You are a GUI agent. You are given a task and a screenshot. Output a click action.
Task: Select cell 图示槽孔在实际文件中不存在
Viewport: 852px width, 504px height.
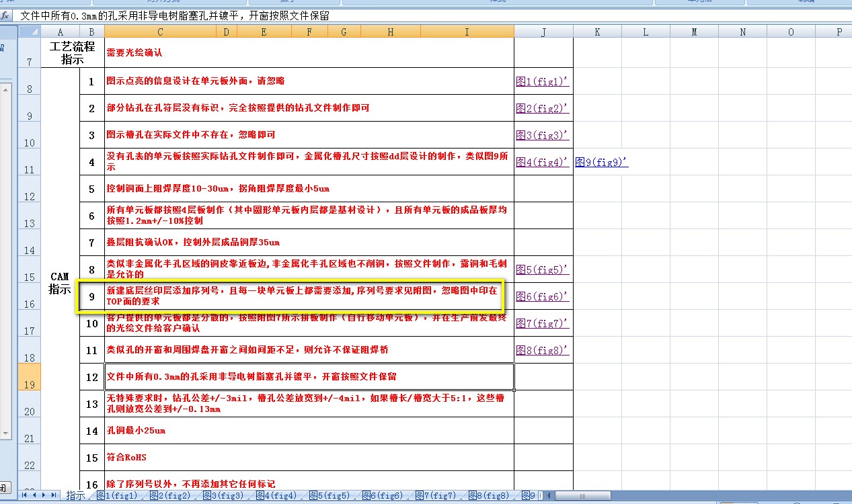pyautogui.click(x=309, y=135)
